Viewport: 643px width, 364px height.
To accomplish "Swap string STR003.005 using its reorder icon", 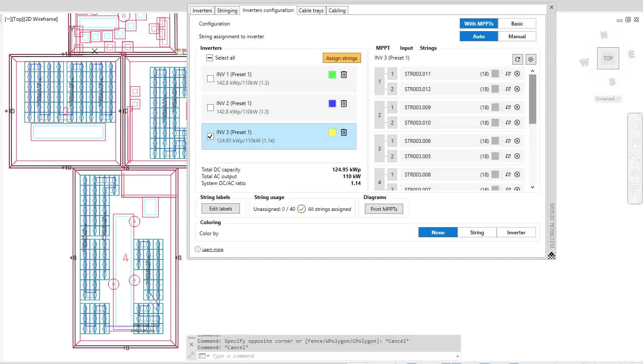I will point(508,156).
